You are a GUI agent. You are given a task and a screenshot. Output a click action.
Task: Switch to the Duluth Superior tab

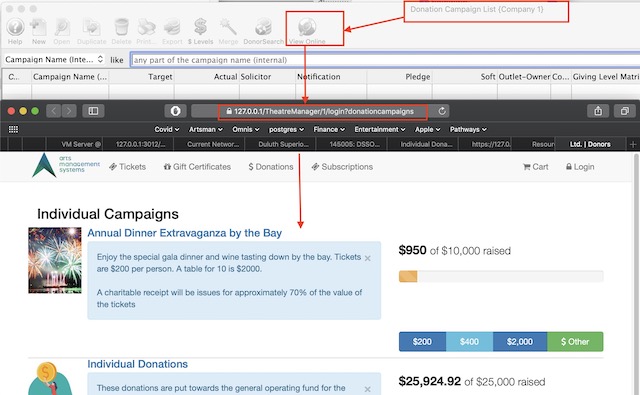tap(280, 144)
